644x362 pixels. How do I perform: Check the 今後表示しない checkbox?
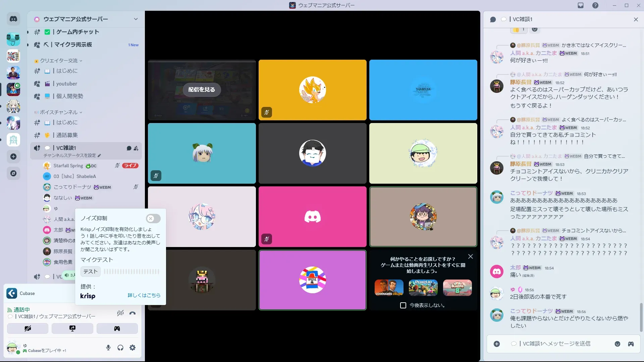(403, 305)
